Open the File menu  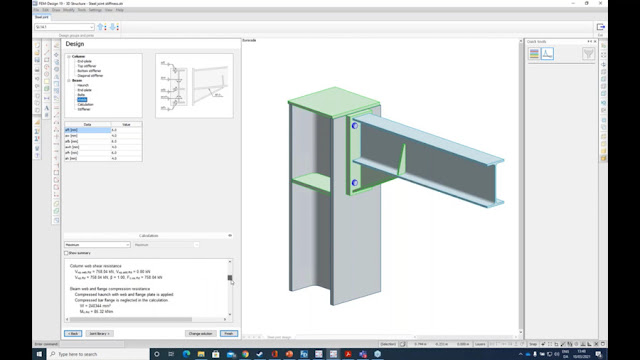coord(36,10)
